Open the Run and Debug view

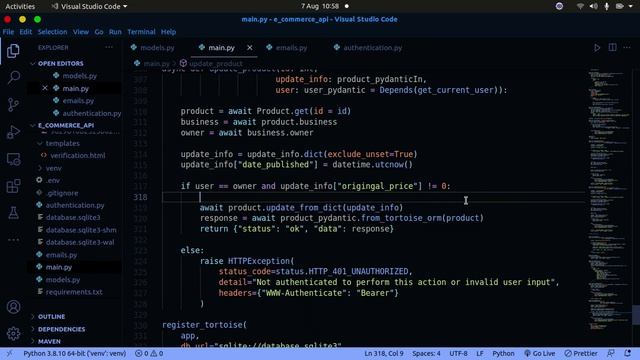pyautogui.click(x=13, y=132)
